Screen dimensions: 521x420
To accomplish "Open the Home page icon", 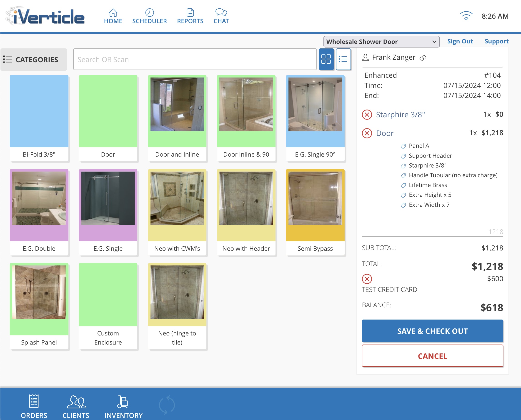I will pyautogui.click(x=113, y=12).
